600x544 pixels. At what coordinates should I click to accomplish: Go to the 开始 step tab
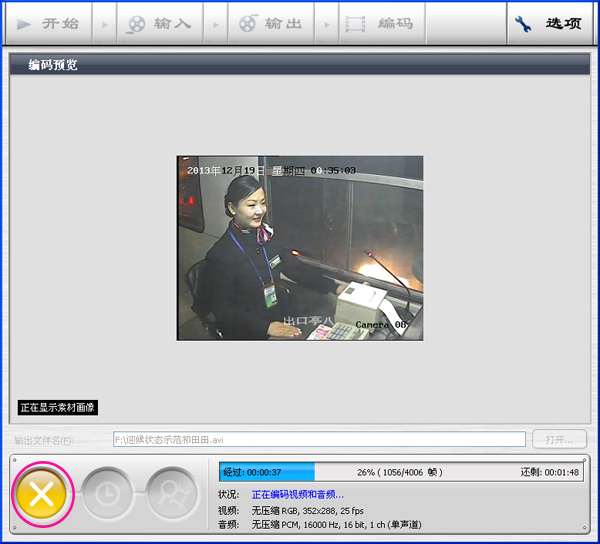point(49,24)
